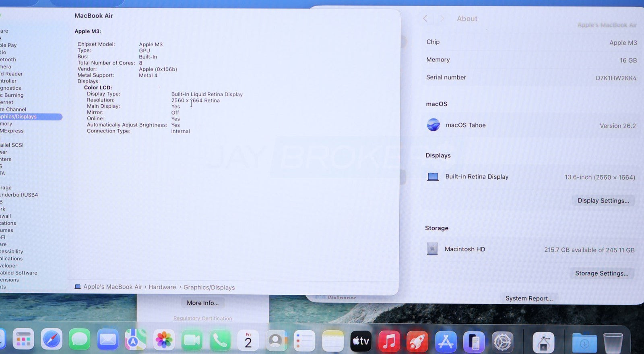Open the System Report button
The image size is (644, 354).
(x=529, y=298)
